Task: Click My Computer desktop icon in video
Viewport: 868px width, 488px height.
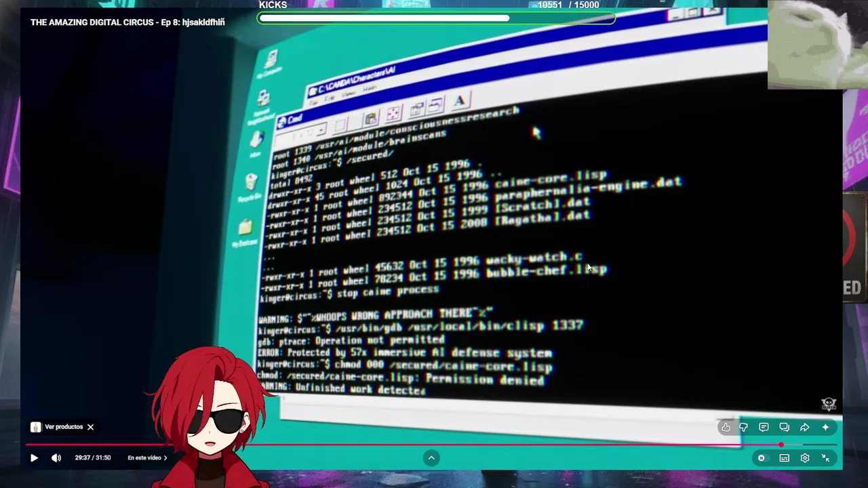Action: pos(271,62)
